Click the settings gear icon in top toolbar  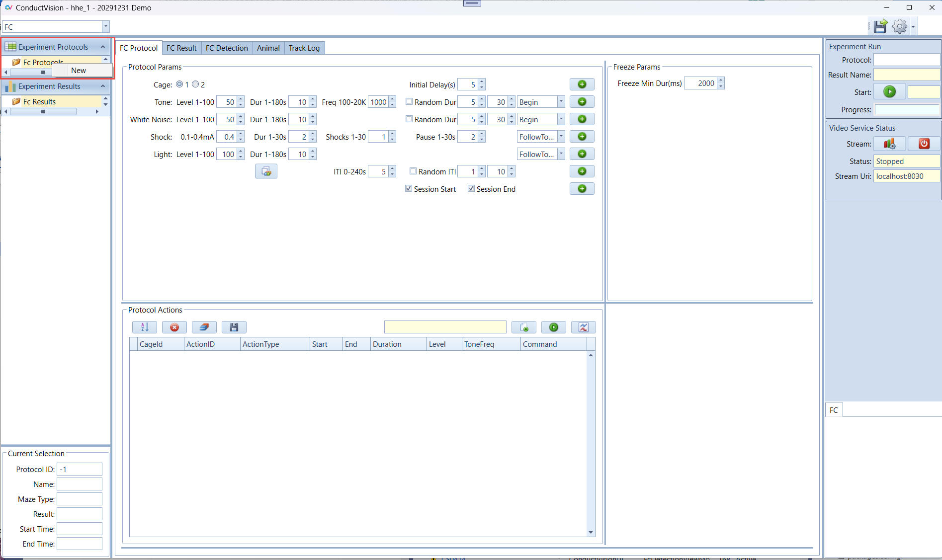click(899, 26)
